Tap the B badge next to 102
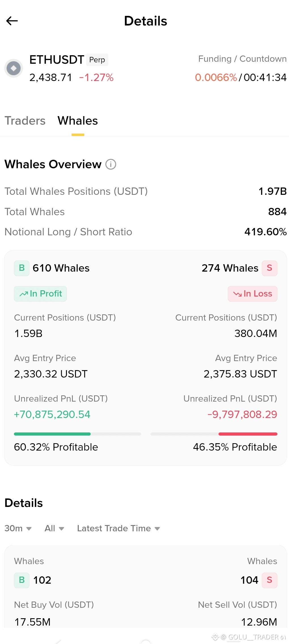289x644 pixels. 22,580
